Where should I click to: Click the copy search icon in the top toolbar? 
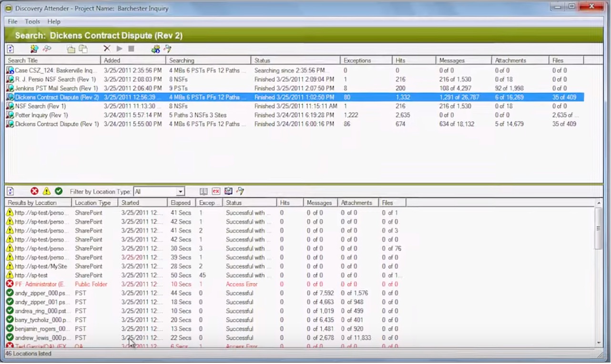83,49
